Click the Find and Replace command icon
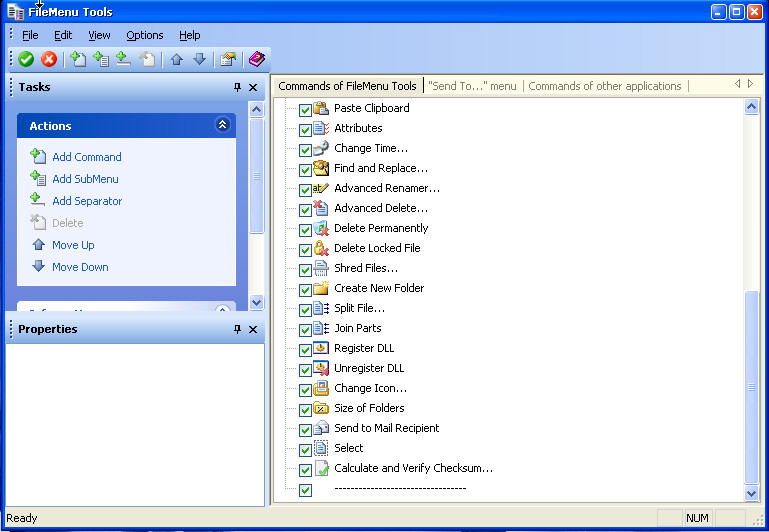This screenshot has height=532, width=769. [321, 168]
